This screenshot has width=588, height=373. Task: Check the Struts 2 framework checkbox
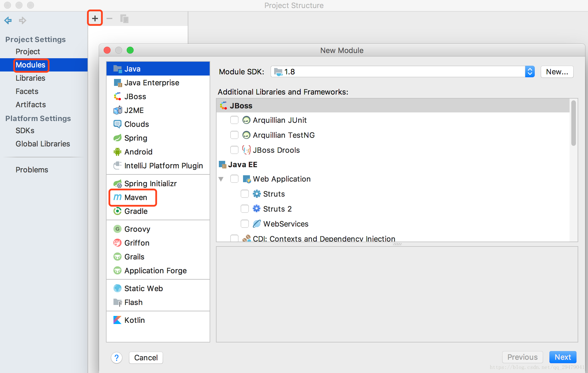[245, 209]
